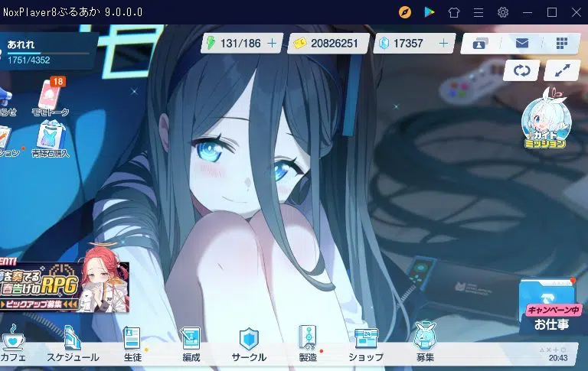This screenshot has width=588, height=371.
Task: Open NoxPlayer settings gear in title bar
Action: click(503, 12)
